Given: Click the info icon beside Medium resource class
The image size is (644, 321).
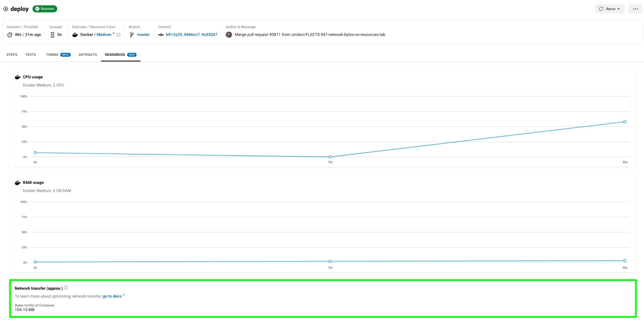Looking at the screenshot, I should [x=118, y=35].
